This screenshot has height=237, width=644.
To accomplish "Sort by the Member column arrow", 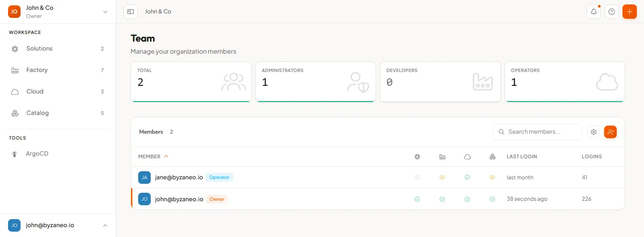I will point(166,157).
